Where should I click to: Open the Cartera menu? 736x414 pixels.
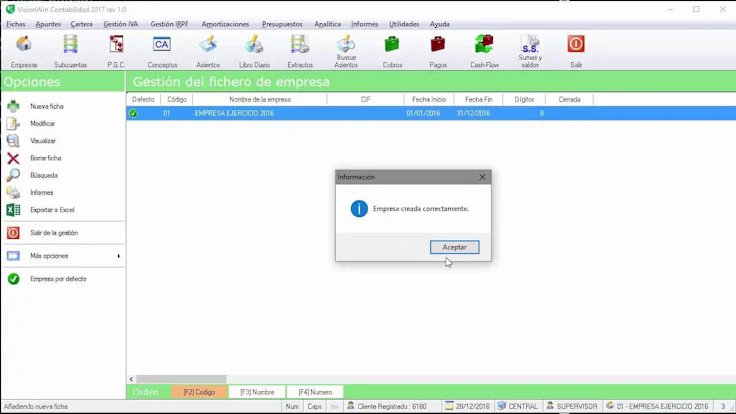point(81,24)
